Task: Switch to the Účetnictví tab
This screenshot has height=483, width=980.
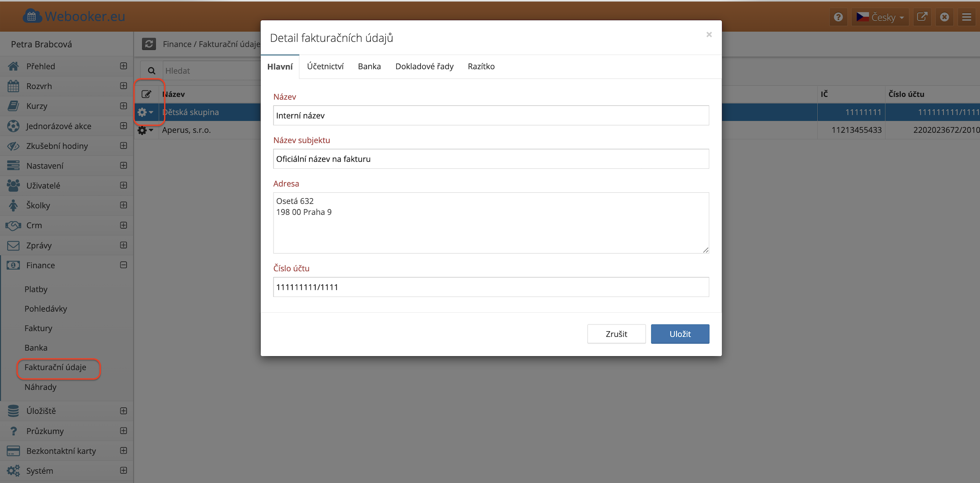Action: tap(325, 66)
